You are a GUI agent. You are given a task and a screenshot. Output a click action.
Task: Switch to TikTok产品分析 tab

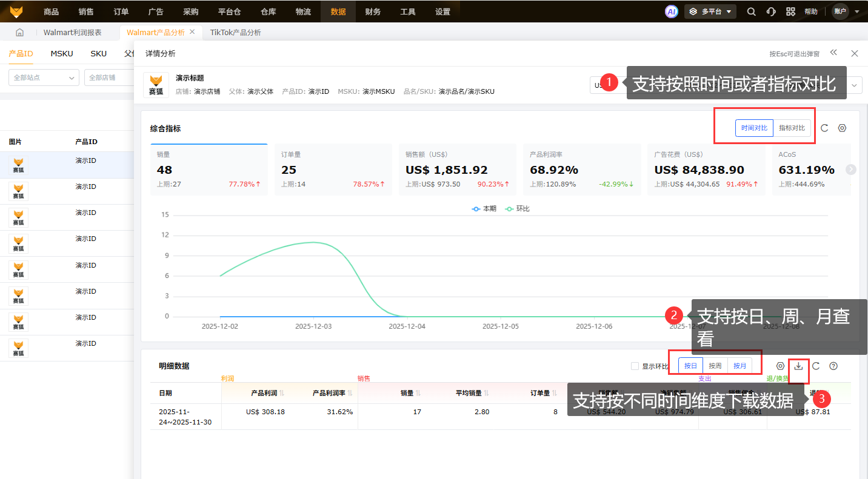click(236, 33)
